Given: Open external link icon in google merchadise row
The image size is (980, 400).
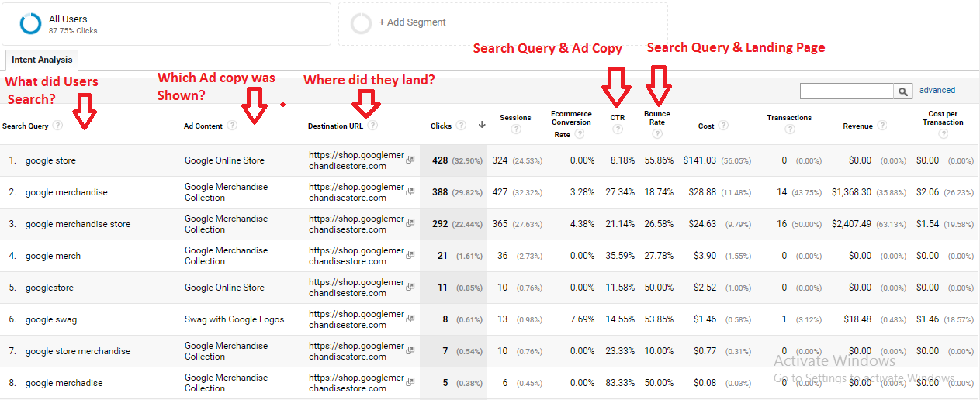Looking at the screenshot, I should [410, 382].
